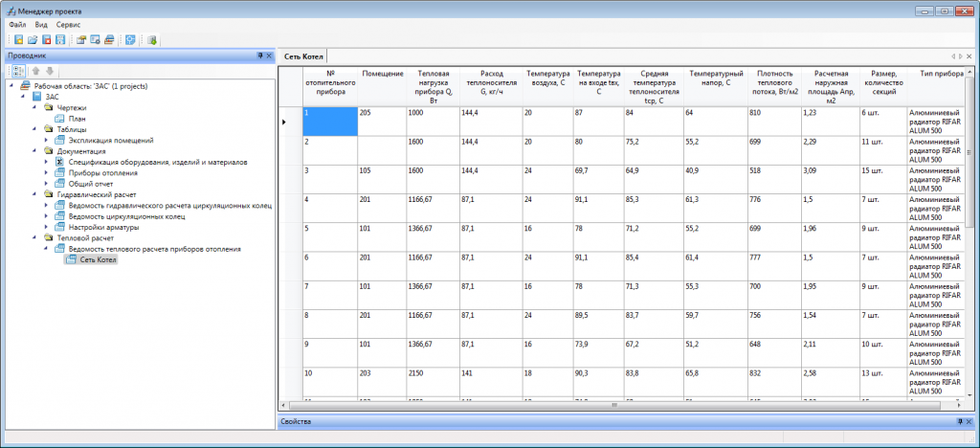The height and width of the screenshot is (448, 980).
Task: Click the Таблицы folder icon
Action: pyautogui.click(x=48, y=129)
